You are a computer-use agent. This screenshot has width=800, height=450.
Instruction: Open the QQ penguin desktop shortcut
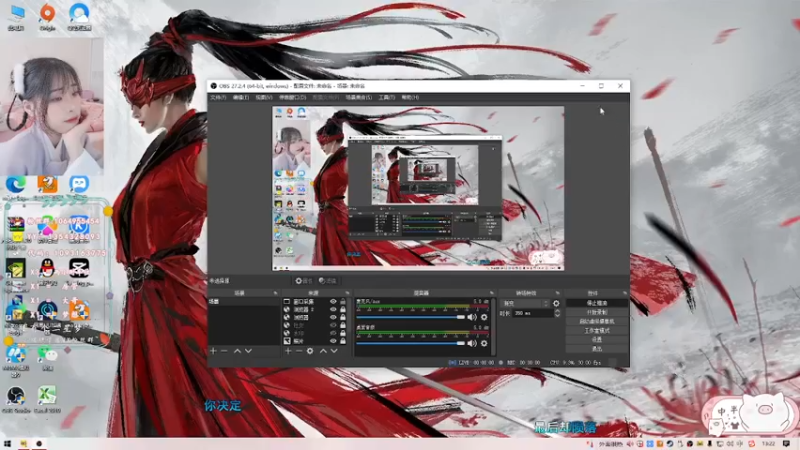pos(47,269)
